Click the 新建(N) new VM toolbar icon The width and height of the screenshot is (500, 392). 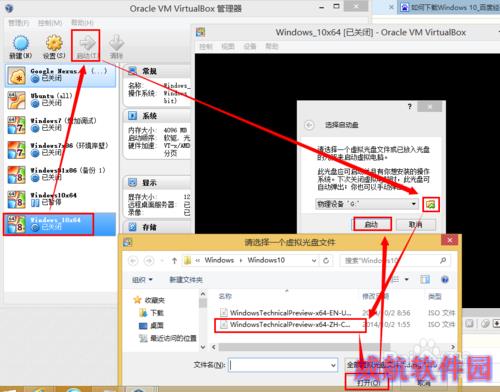(x=21, y=47)
